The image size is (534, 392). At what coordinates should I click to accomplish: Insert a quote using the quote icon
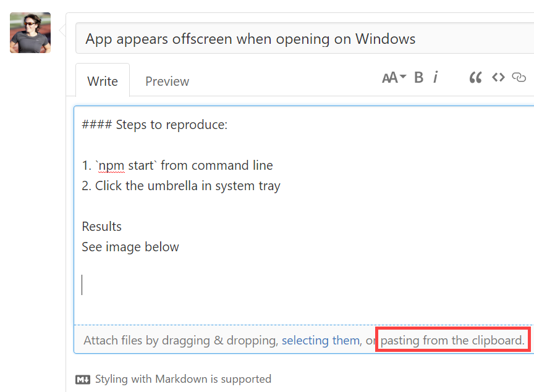point(475,78)
